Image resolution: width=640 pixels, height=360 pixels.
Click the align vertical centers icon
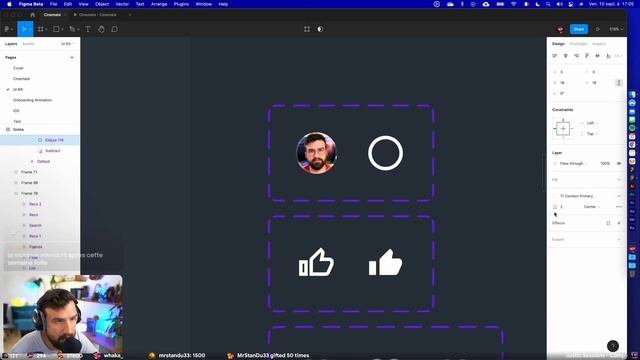[598, 56]
